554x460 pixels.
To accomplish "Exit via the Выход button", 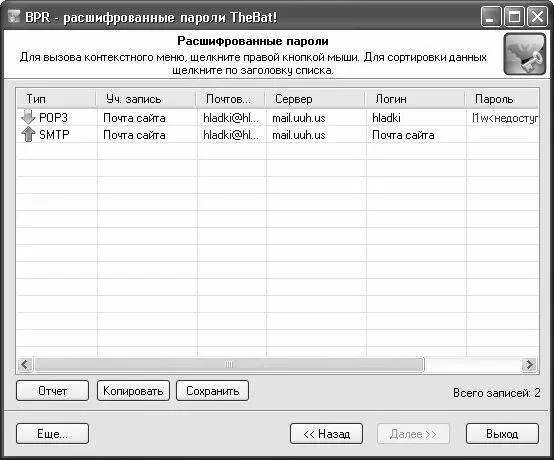I will (x=502, y=434).
